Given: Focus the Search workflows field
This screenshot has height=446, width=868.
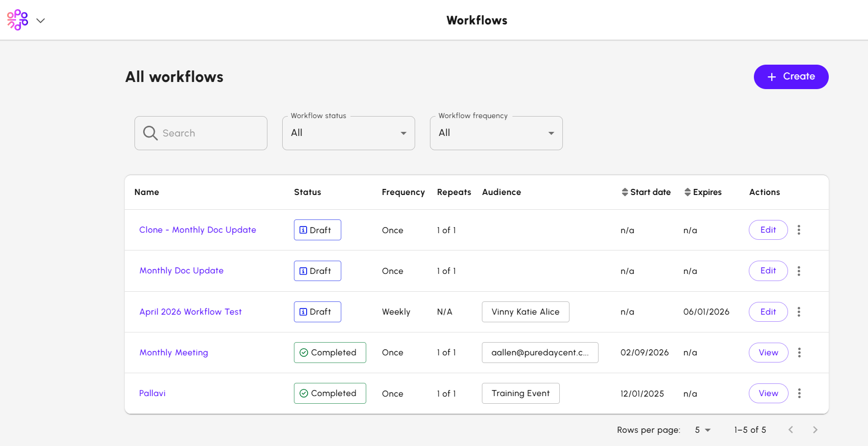Looking at the screenshot, I should coord(209,133).
